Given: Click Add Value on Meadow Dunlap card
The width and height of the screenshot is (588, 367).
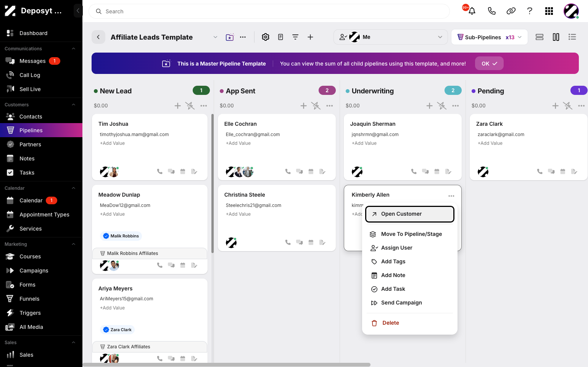Looking at the screenshot, I should point(112,214).
